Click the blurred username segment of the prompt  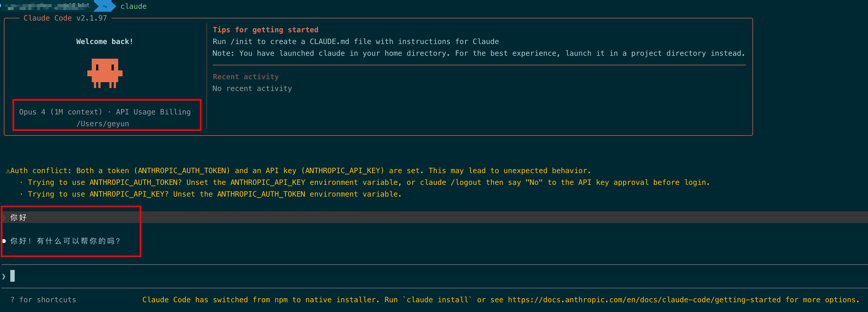(x=47, y=6)
